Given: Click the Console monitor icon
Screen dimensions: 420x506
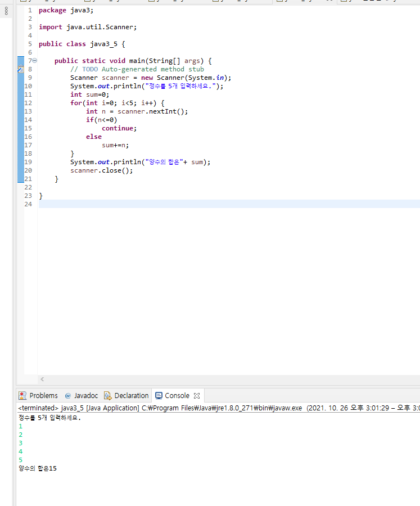Looking at the screenshot, I should [x=159, y=396].
